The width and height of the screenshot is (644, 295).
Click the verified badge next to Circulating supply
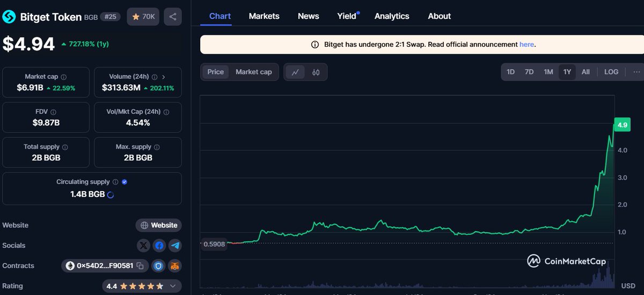tap(125, 182)
